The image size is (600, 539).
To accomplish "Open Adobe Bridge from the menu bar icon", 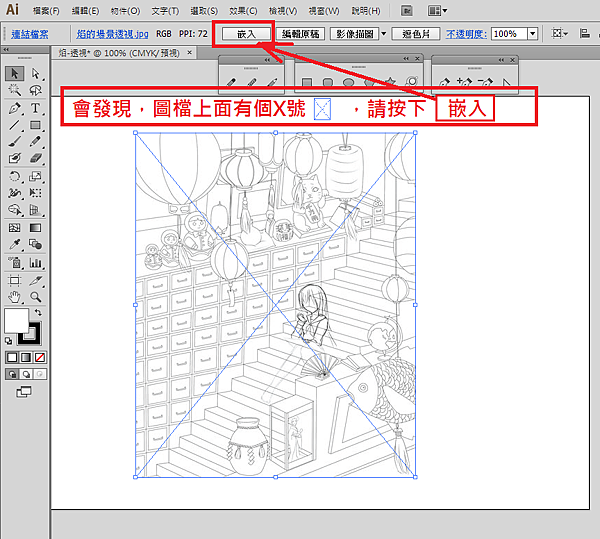I will coord(407,11).
